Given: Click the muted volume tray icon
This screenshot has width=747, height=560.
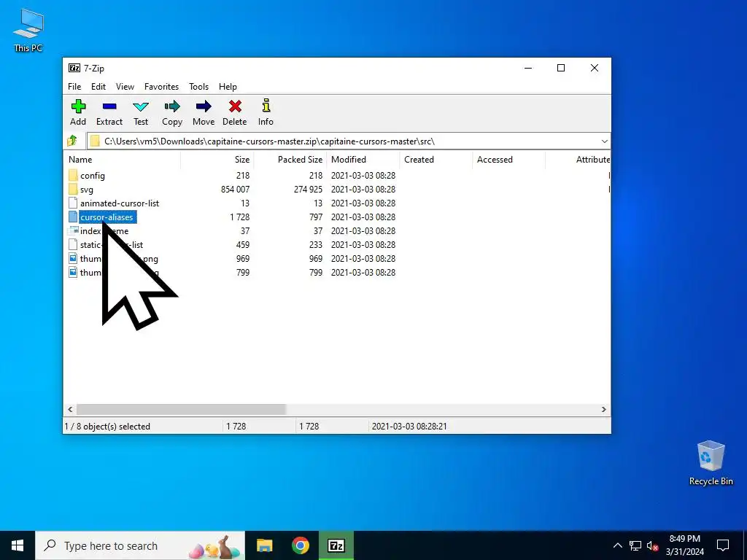Looking at the screenshot, I should [x=653, y=545].
